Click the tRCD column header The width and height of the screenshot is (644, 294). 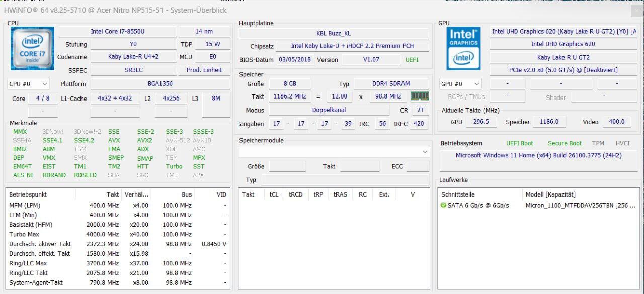click(295, 194)
